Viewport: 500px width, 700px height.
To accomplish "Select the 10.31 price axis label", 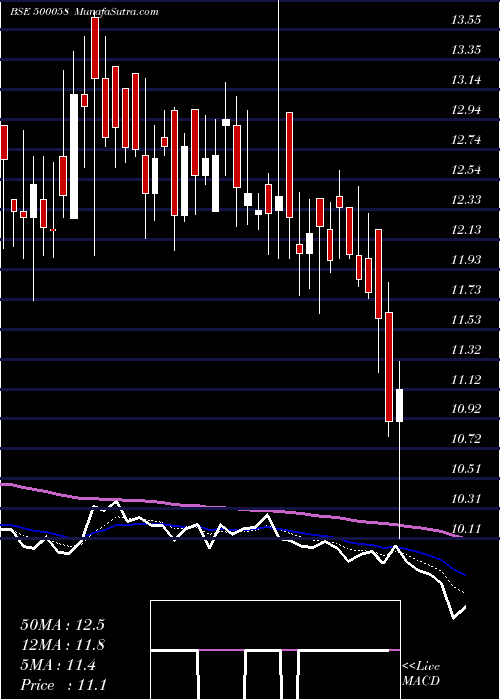I will pyautogui.click(x=466, y=499).
